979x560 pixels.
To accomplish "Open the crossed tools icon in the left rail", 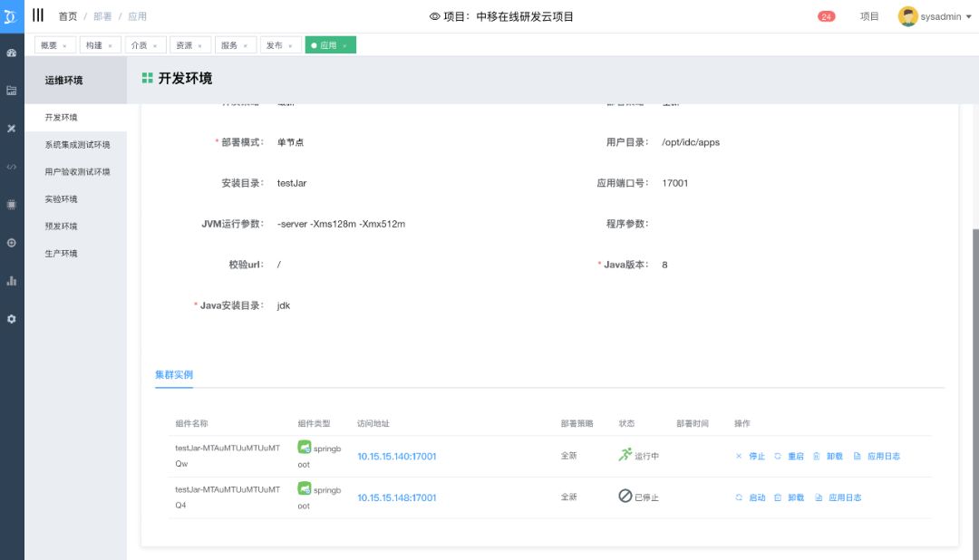I will click(11, 129).
